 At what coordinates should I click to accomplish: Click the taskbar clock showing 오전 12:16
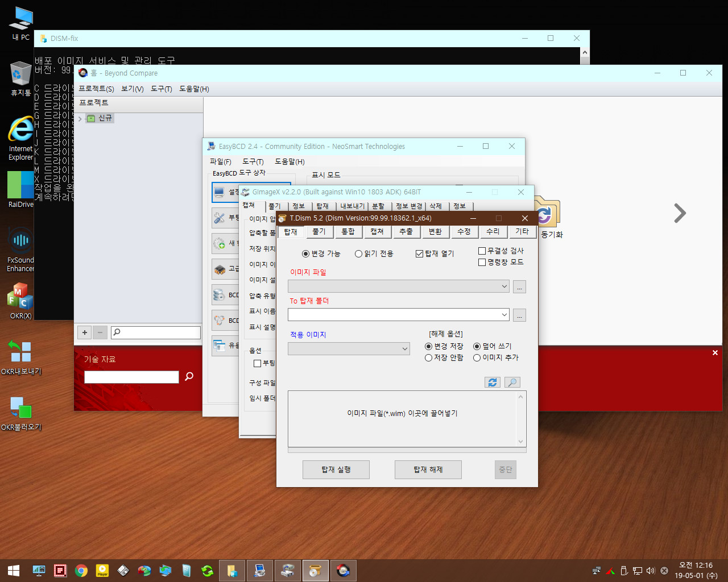[696, 571]
